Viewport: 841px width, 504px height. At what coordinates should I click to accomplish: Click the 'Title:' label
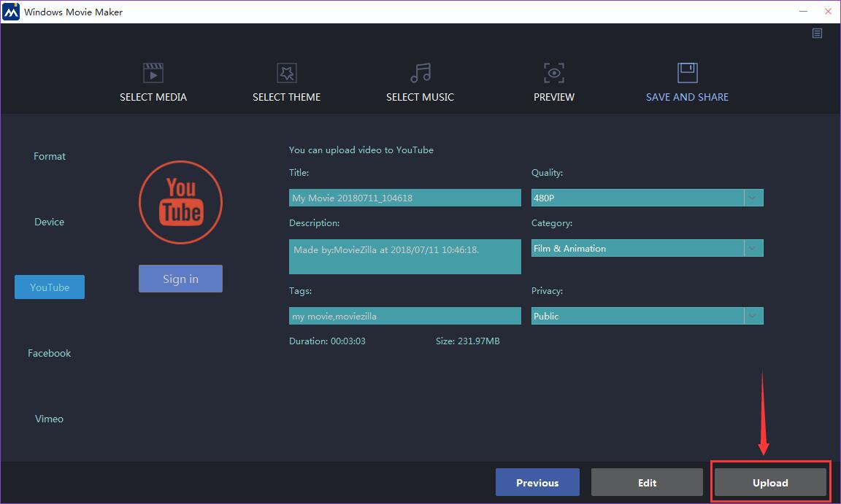[x=299, y=172]
